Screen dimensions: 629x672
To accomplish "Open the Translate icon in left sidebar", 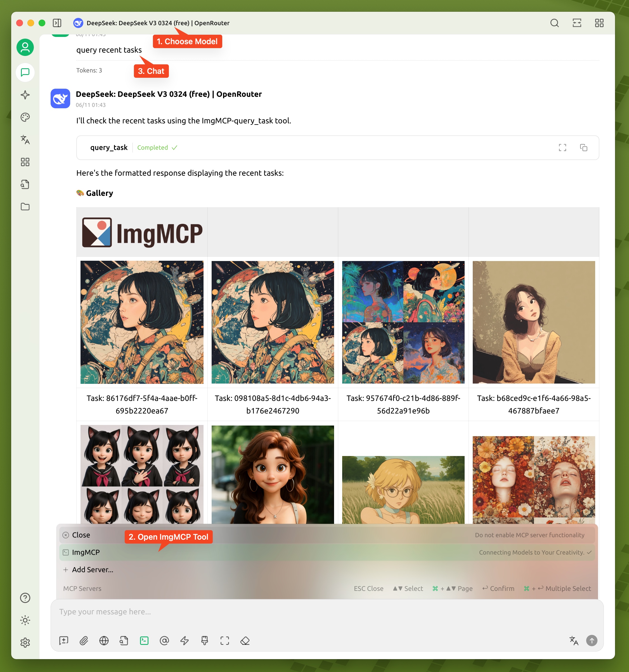I will [x=25, y=140].
